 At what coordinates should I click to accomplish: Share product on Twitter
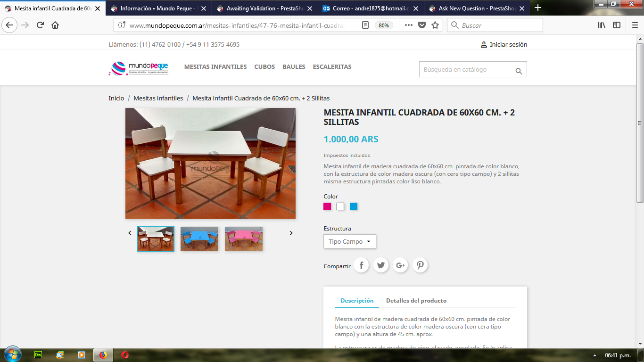[x=381, y=265]
